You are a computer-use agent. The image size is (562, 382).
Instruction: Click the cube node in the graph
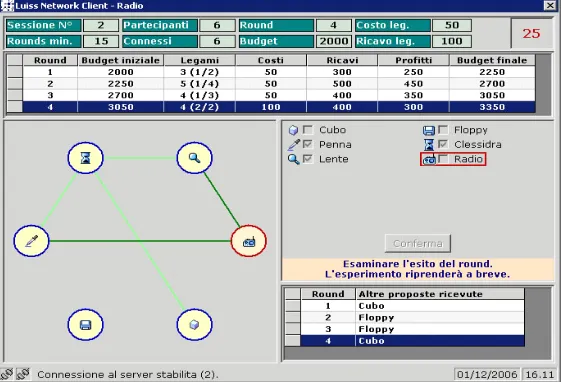click(195, 325)
